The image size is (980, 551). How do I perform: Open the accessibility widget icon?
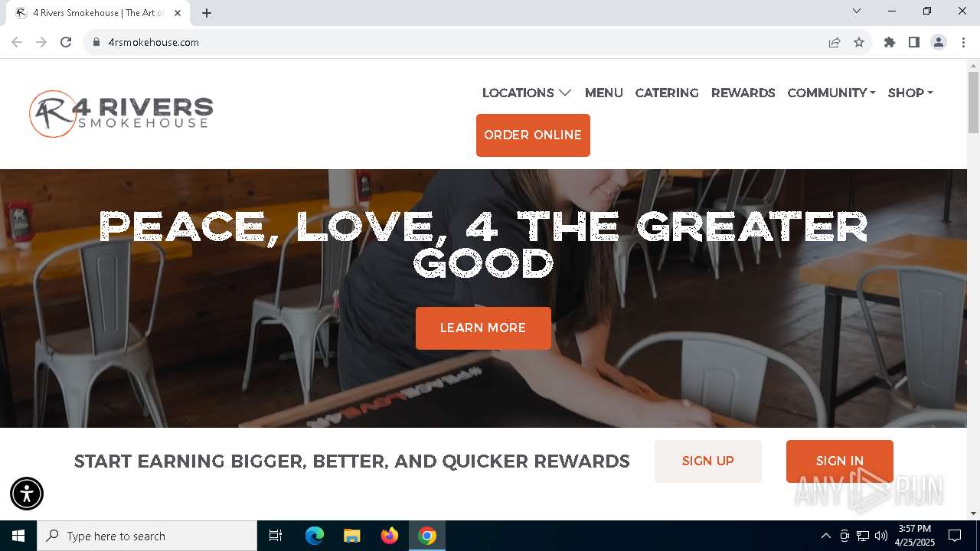pyautogui.click(x=27, y=494)
